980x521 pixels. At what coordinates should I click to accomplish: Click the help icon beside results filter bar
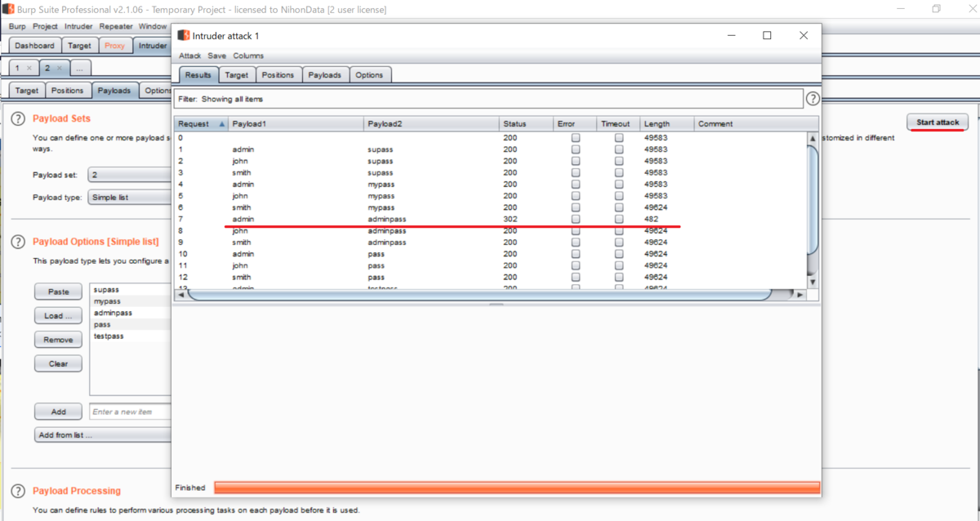tap(813, 99)
